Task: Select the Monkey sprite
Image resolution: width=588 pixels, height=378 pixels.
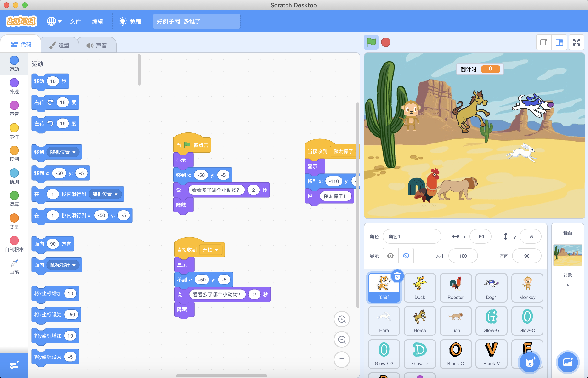Action: [527, 288]
